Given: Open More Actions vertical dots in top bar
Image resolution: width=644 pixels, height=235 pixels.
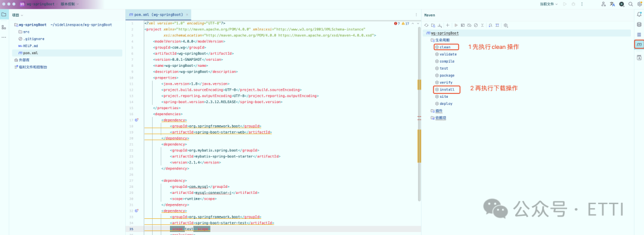Looking at the screenshot, I should point(581,4).
